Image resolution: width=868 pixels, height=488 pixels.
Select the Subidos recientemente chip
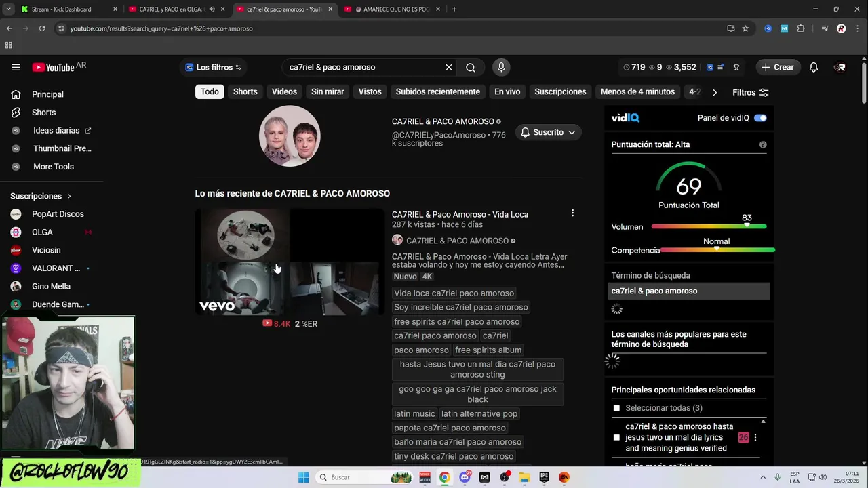pyautogui.click(x=438, y=91)
